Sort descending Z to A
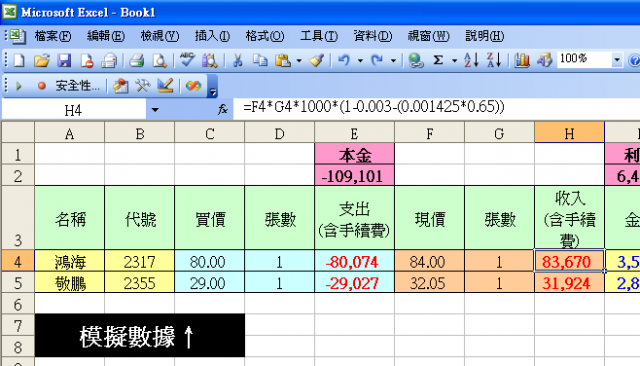 [494, 60]
